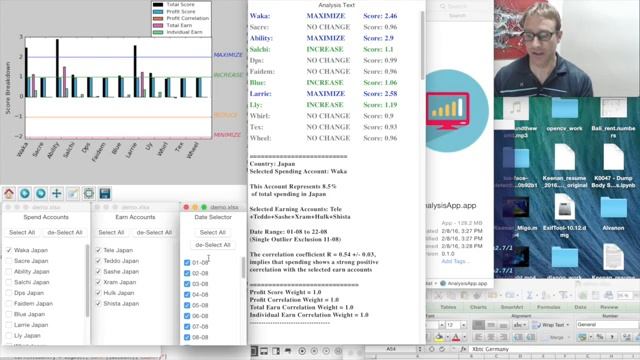Viewport: 640px width, 360px height.
Task: Click Analysis Text panel scrollbar
Action: (x=422, y=46)
